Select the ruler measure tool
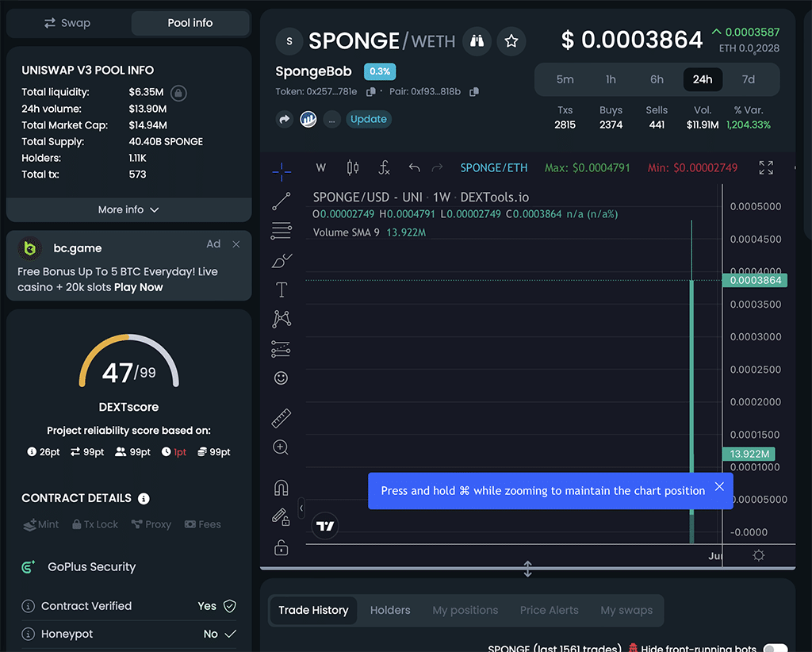 click(x=282, y=418)
